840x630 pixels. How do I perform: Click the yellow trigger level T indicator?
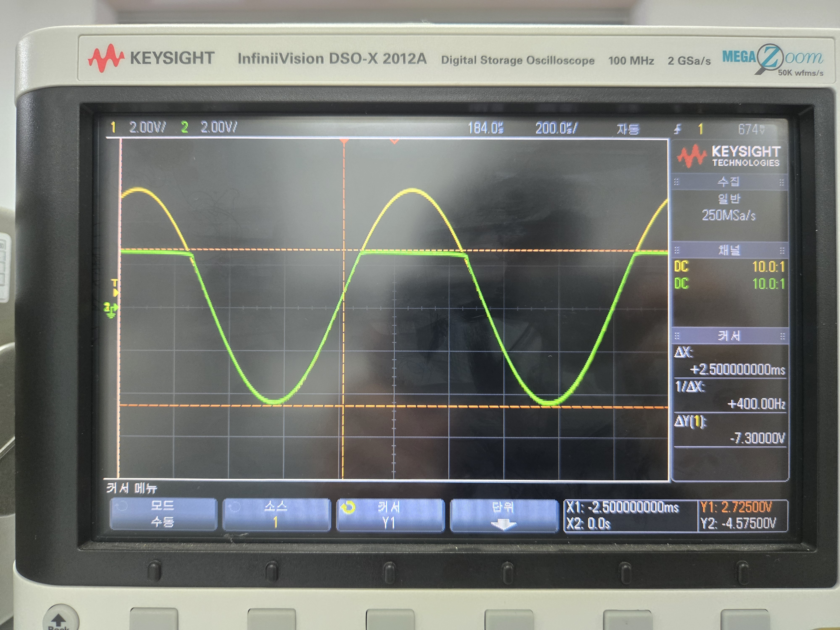click(115, 288)
